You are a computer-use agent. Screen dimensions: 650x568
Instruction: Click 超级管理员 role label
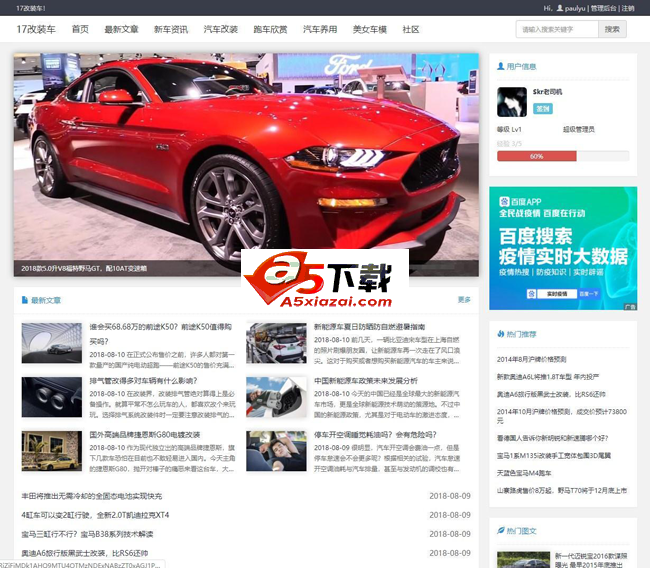coord(579,129)
